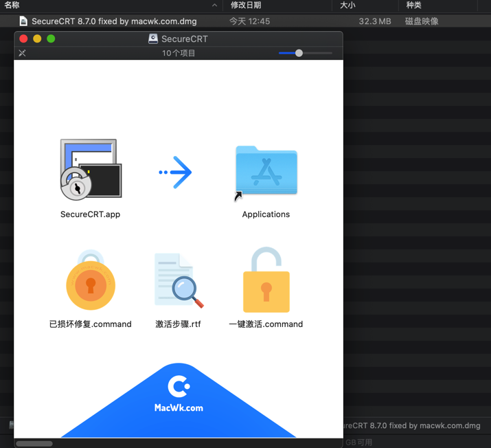Select the 已损坏修复.command lock icon
Image resolution: width=491 pixels, height=448 pixels.
click(x=91, y=280)
